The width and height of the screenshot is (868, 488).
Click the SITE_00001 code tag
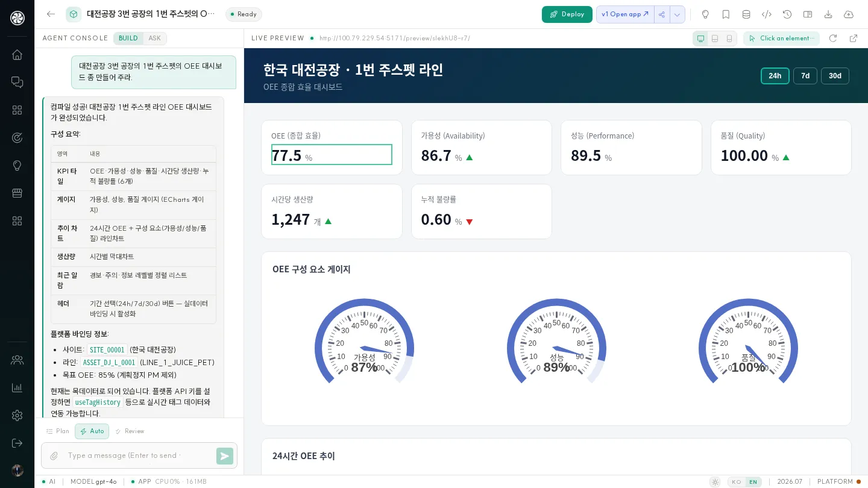tap(107, 350)
